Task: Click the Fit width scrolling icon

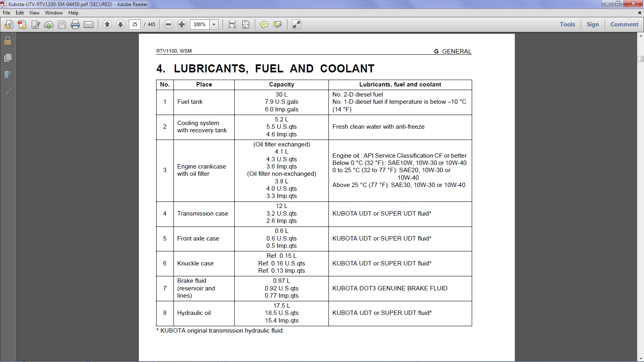Action: pos(232,25)
